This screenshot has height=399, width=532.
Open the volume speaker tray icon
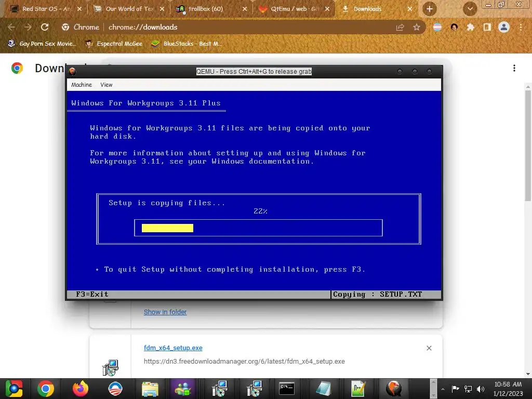481,389
